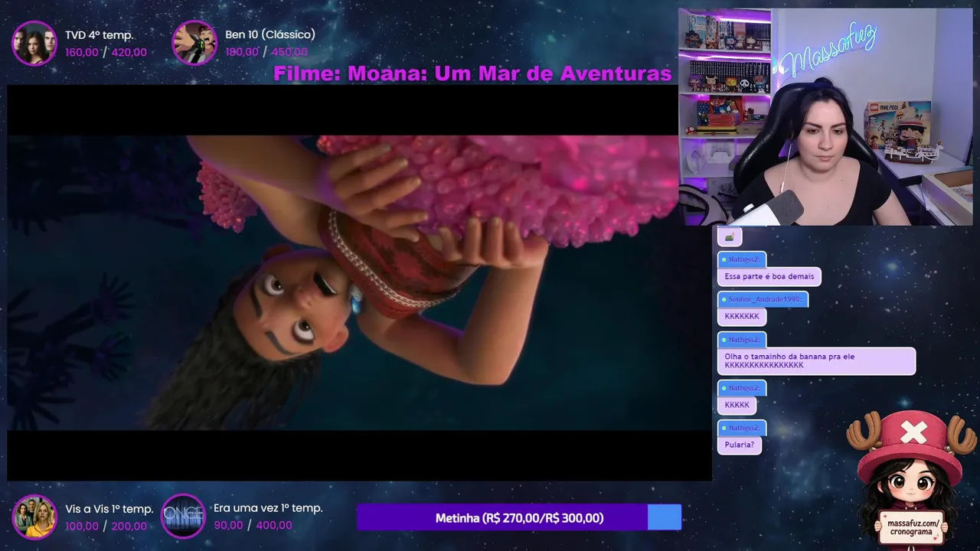Viewport: 980px width, 551px height.
Task: Click the emote chat bubble at top
Action: click(730, 236)
